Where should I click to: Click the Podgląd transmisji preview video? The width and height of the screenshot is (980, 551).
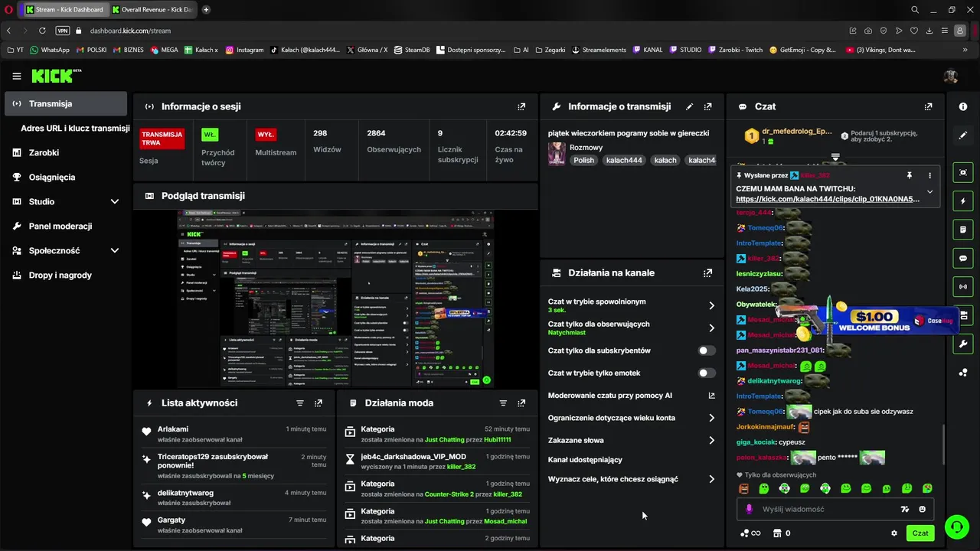[x=335, y=299]
